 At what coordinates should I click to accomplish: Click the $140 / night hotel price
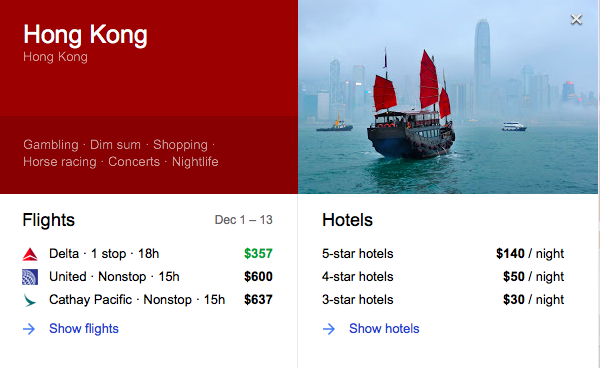click(x=530, y=254)
